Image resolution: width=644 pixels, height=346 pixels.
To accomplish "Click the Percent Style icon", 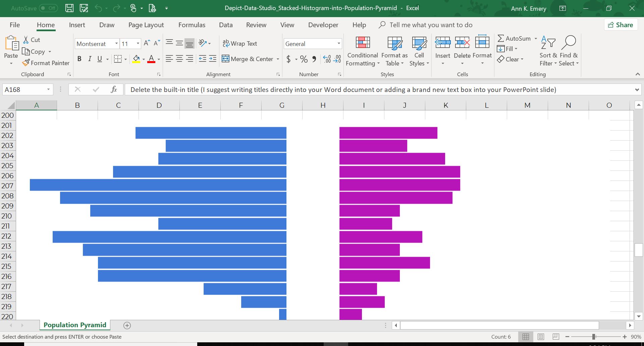I will pos(304,59).
